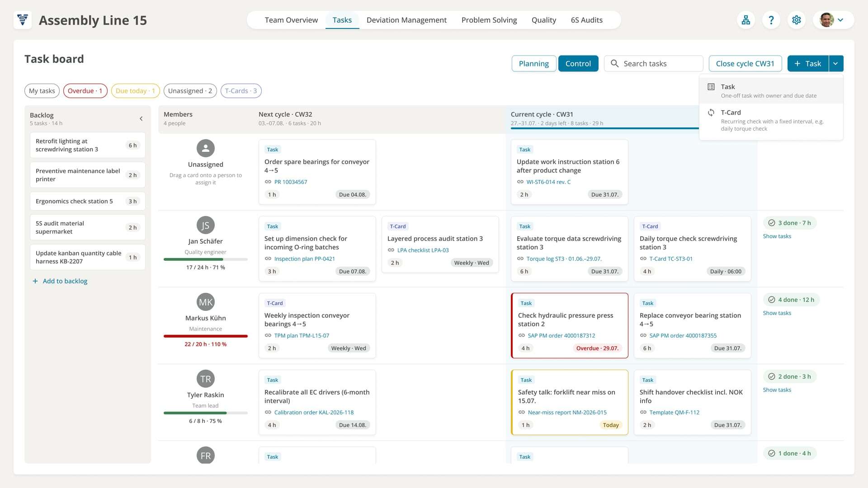
Task: Toggle the Due today · 1 filter chip
Action: tap(135, 91)
